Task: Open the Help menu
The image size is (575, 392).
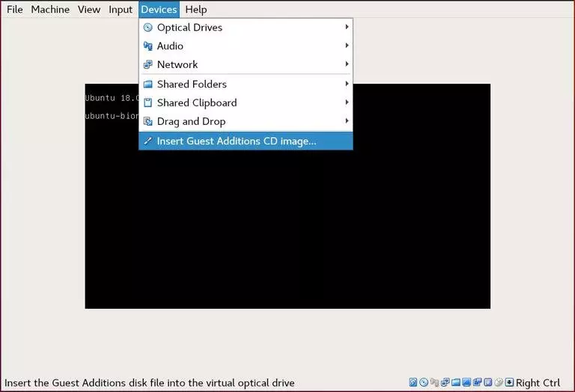Action: point(196,9)
